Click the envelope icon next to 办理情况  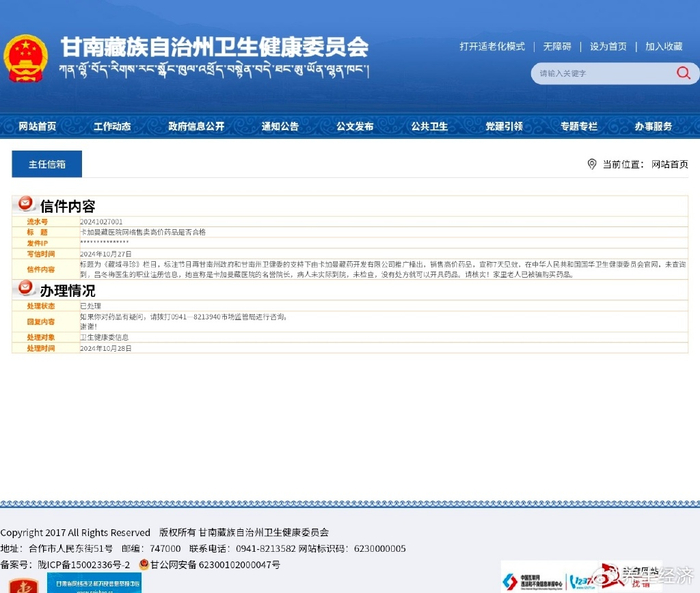tap(25, 288)
